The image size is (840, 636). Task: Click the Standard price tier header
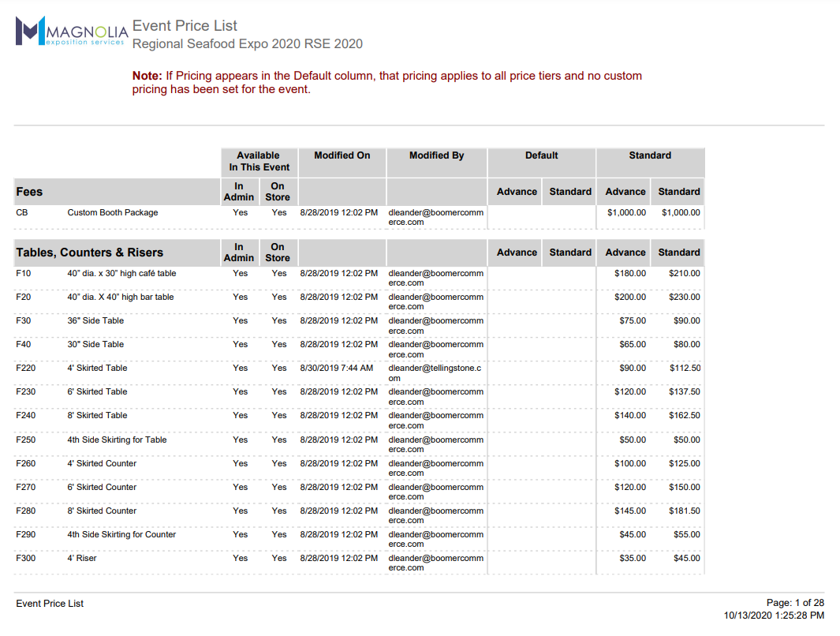[x=650, y=155]
